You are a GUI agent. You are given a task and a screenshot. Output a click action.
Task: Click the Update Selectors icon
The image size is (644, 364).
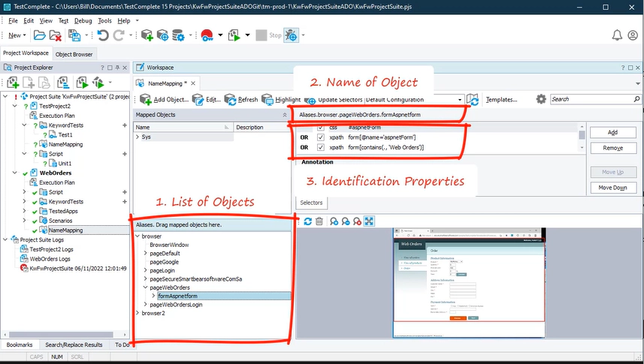310,100
